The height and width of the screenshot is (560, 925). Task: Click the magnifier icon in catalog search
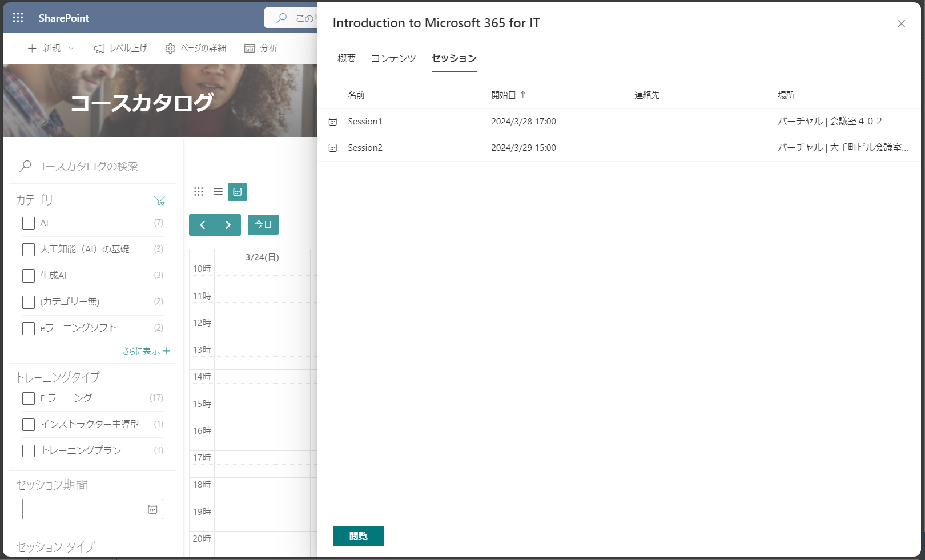(x=25, y=166)
